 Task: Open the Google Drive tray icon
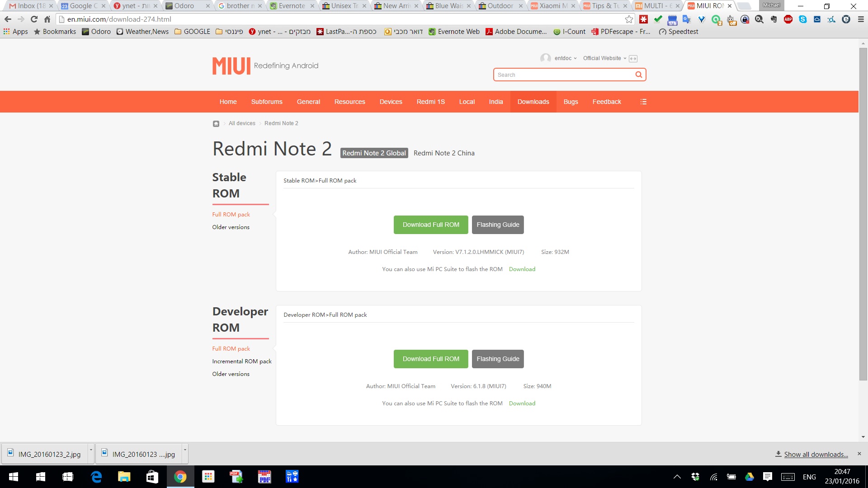click(x=749, y=477)
